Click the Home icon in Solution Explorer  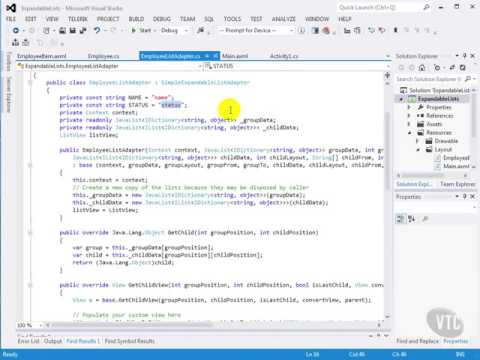(x=422, y=68)
